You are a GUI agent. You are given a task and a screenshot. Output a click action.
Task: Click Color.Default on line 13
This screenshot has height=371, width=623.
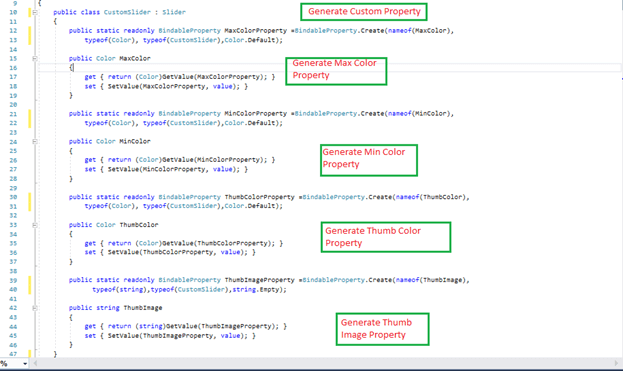250,40
